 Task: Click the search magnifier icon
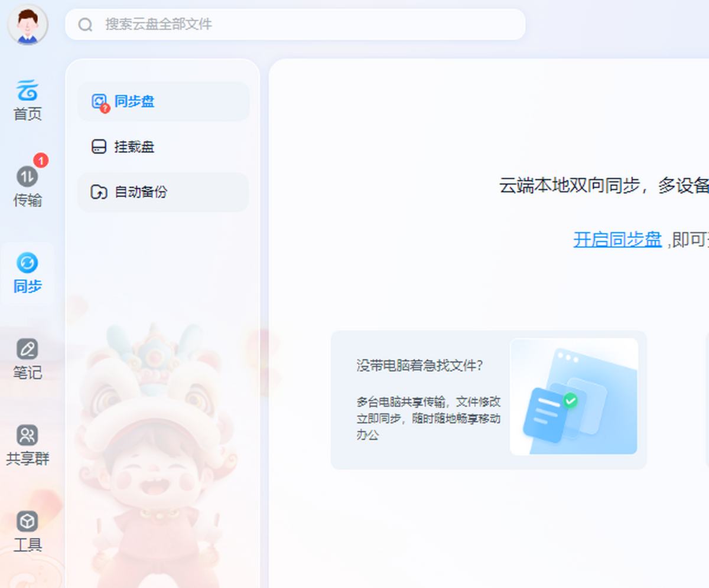[x=85, y=24]
